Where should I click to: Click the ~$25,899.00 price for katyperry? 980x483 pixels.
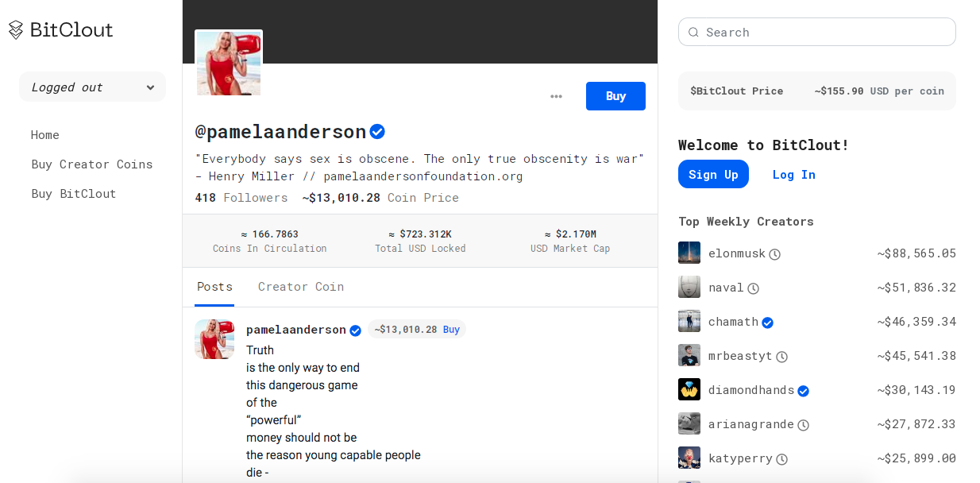(916, 458)
